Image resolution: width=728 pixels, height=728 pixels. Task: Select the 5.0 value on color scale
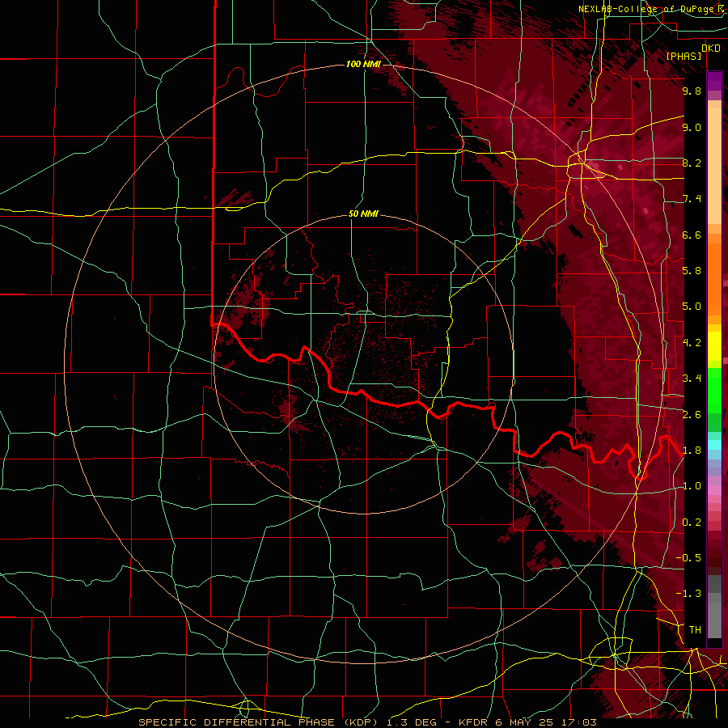click(x=692, y=307)
